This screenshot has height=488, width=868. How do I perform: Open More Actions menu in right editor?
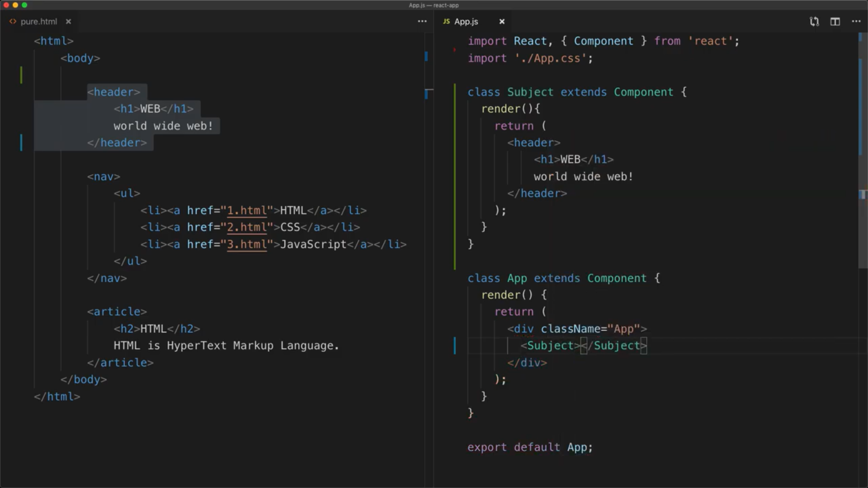[856, 22]
